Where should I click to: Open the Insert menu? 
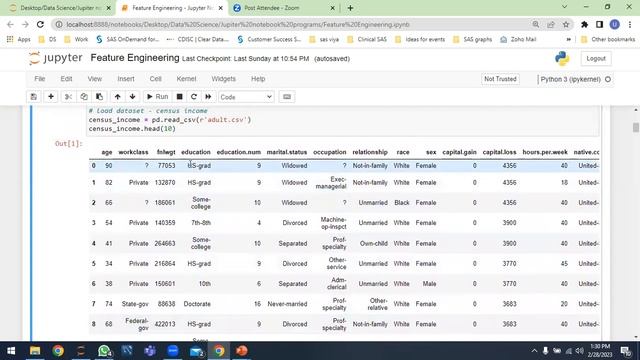click(x=126, y=79)
